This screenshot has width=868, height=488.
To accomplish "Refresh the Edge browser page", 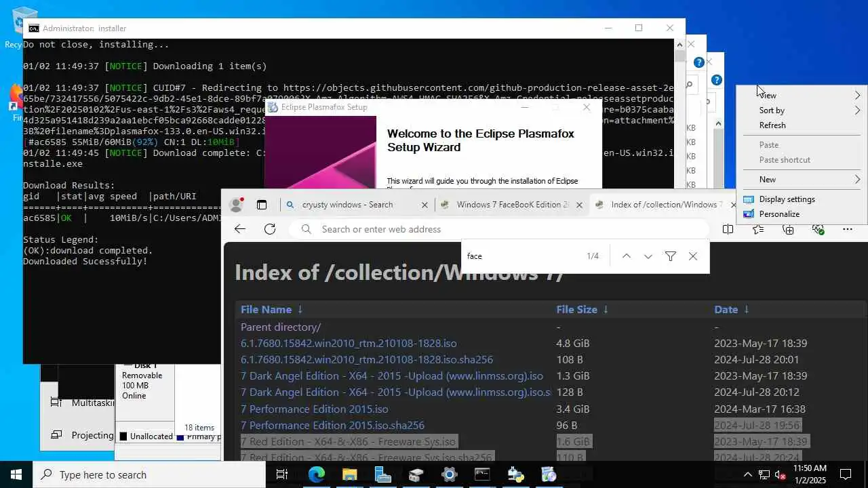I will tap(270, 229).
